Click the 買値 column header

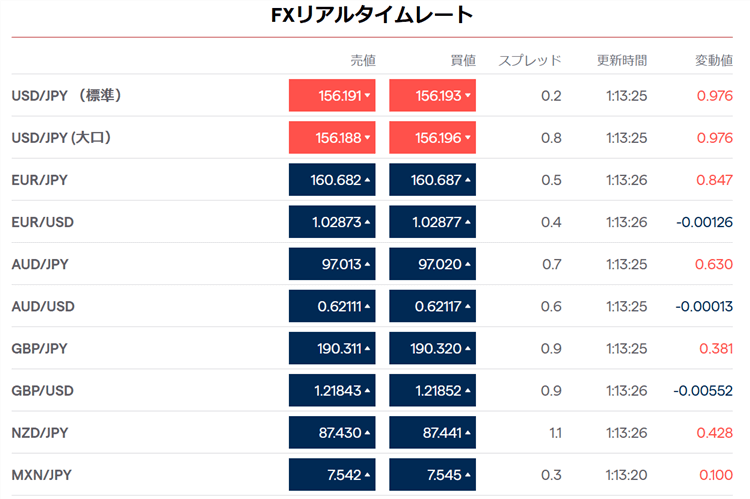[462, 59]
